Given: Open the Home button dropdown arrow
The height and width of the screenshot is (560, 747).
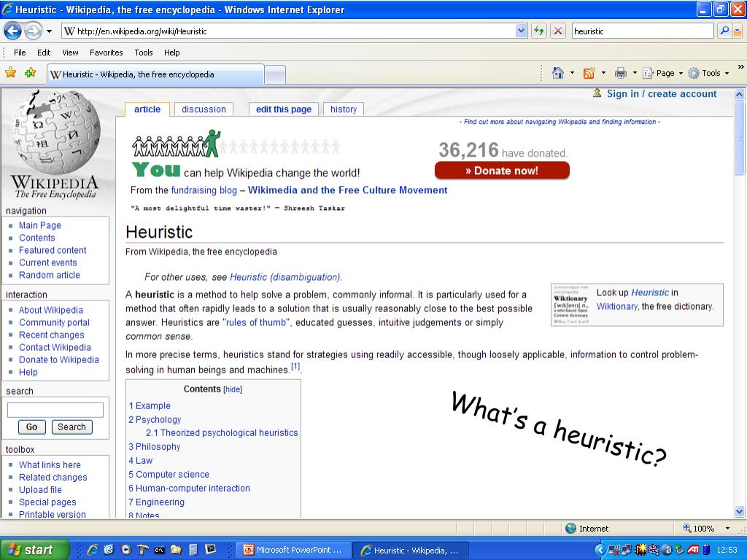Looking at the screenshot, I should [x=572, y=73].
